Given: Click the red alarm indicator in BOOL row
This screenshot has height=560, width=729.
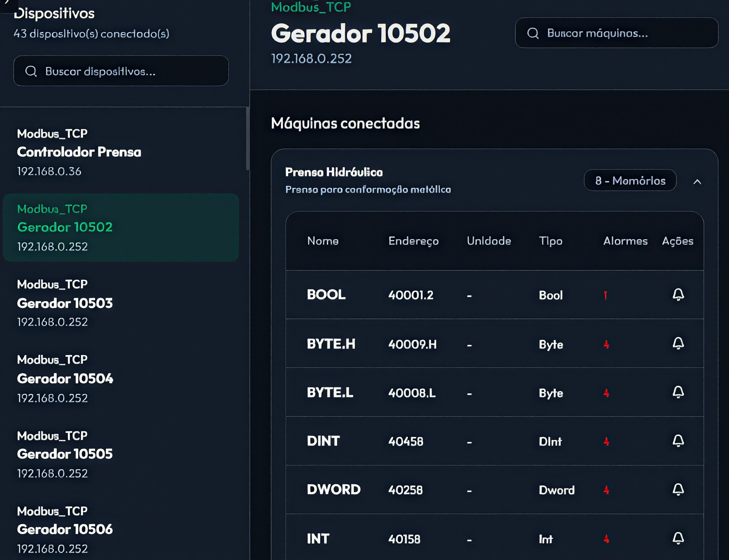Looking at the screenshot, I should pos(605,295).
